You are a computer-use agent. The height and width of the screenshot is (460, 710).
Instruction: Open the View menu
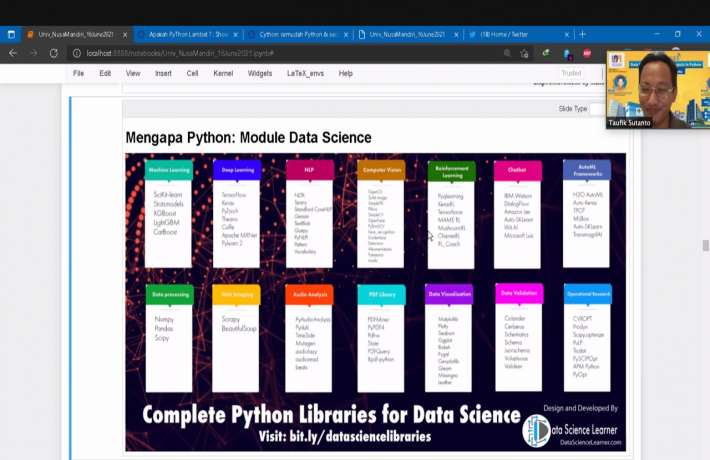point(133,73)
